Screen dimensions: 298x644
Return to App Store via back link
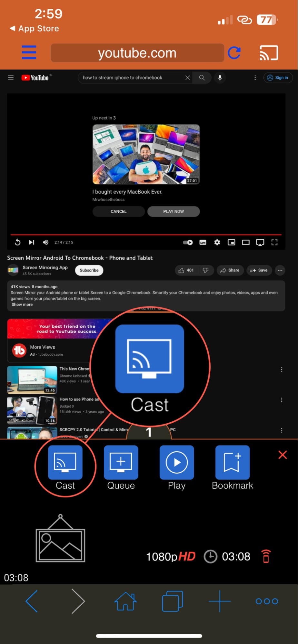point(35,28)
